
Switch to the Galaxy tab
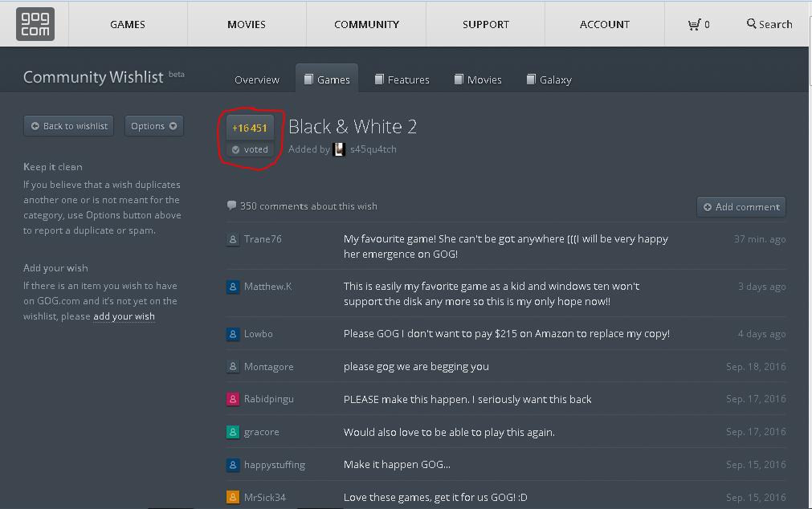tap(549, 79)
